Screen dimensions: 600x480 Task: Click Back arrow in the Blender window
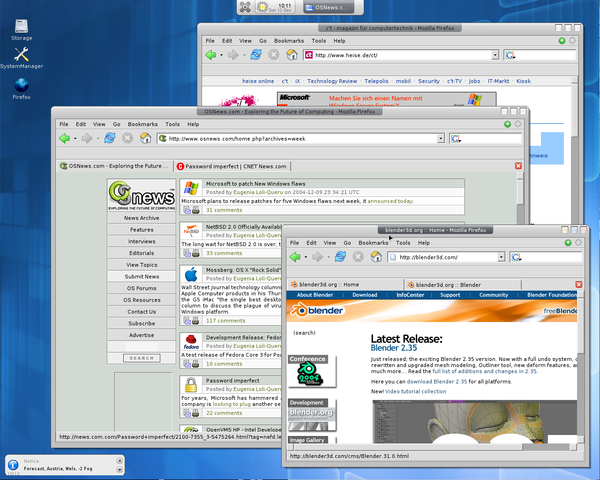295,257
